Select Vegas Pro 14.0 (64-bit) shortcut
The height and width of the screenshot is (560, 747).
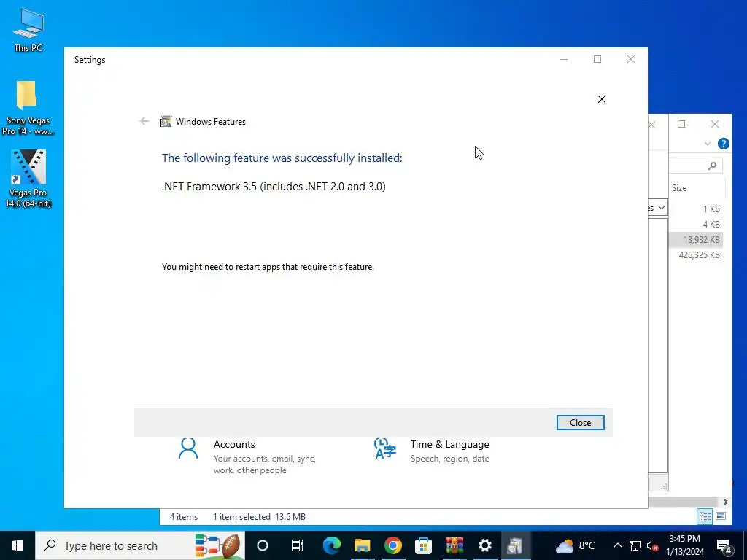pyautogui.click(x=28, y=179)
